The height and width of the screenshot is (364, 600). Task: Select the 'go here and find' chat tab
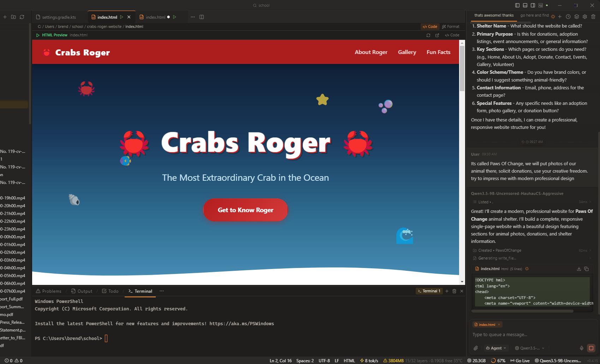tap(535, 16)
